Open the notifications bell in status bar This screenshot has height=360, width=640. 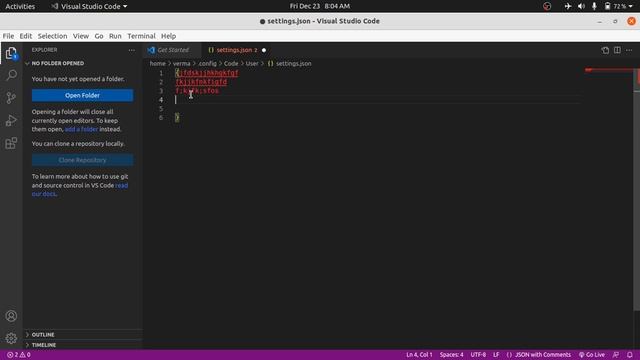coord(629,355)
